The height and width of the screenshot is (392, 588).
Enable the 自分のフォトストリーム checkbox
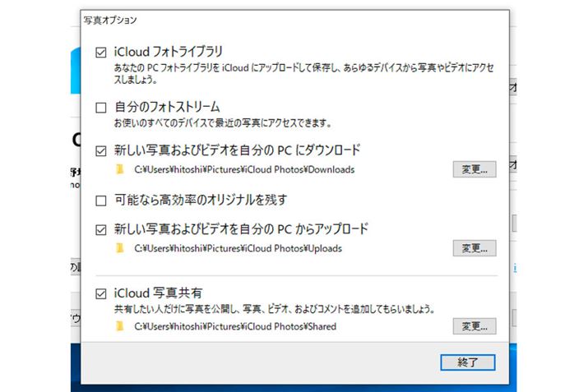click(x=101, y=107)
